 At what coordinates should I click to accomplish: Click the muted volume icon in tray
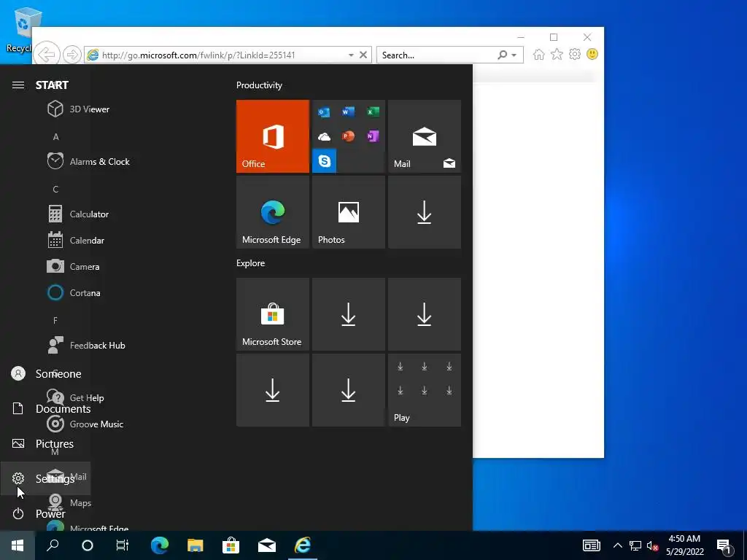[x=652, y=545]
